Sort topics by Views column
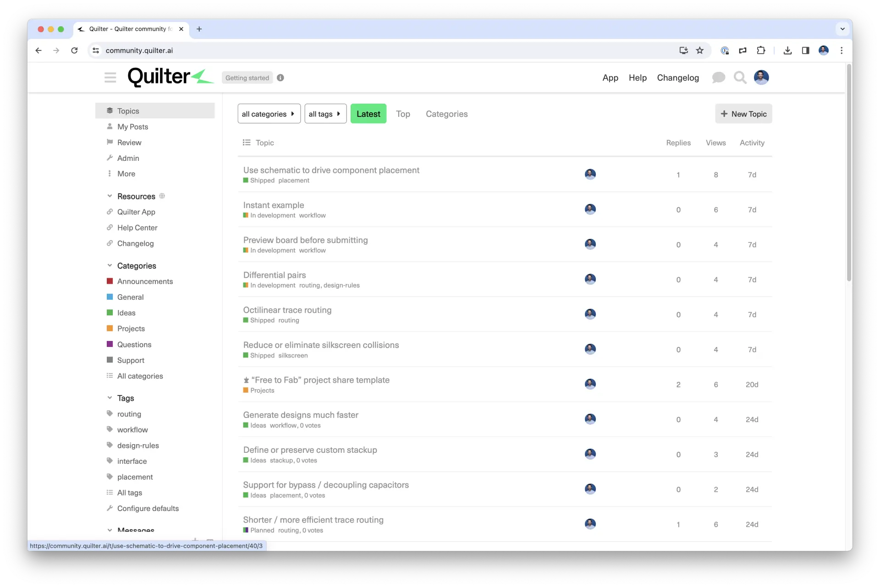 [x=715, y=143]
